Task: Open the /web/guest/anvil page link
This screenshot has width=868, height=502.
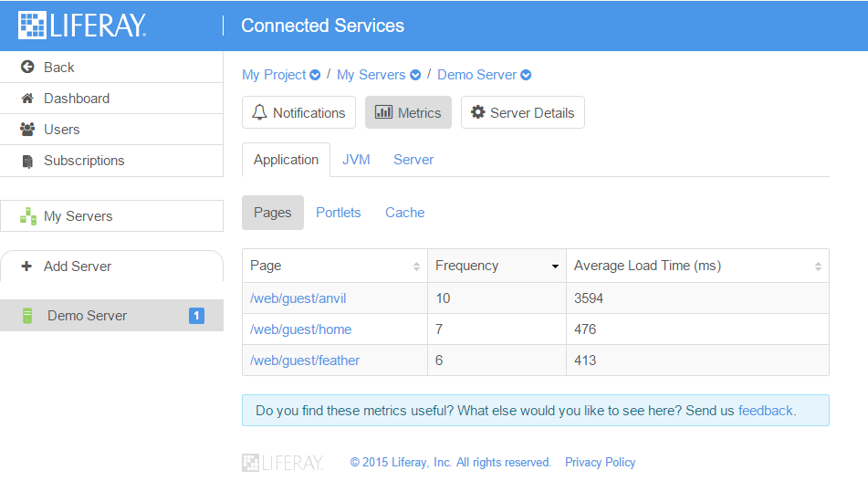Action: click(x=298, y=298)
